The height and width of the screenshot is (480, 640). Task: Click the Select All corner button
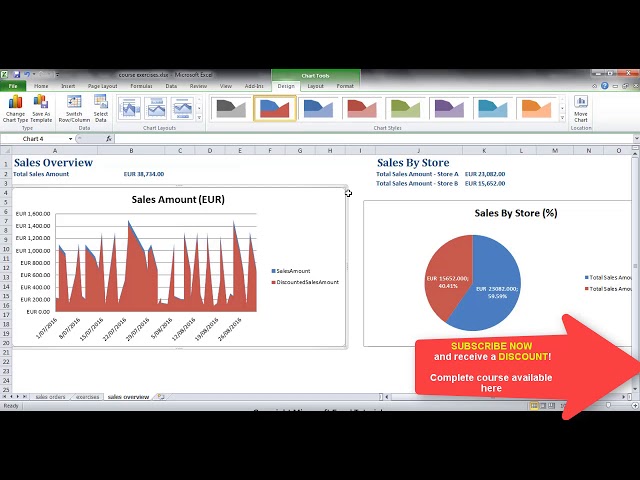tap(6, 151)
